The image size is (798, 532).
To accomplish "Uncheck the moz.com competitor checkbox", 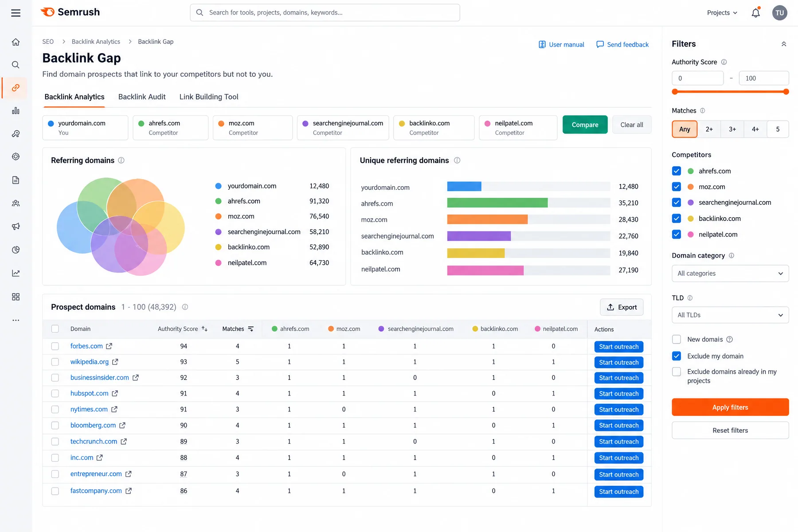I will 677,187.
